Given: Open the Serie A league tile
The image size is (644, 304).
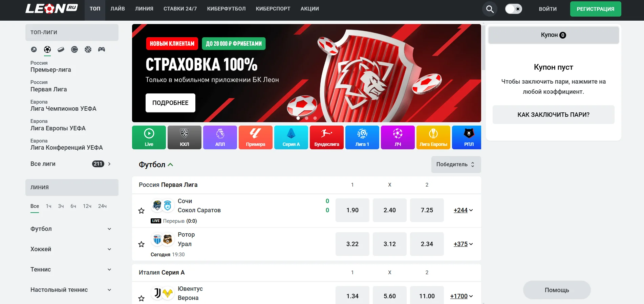Looking at the screenshot, I should pos(291,137).
